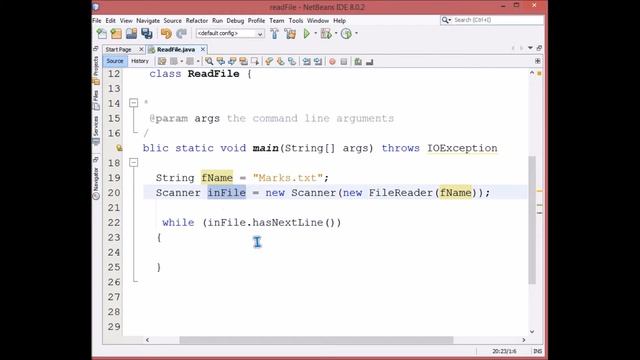
Task: Click the red Start Macro Recording icon
Action: coord(332,62)
